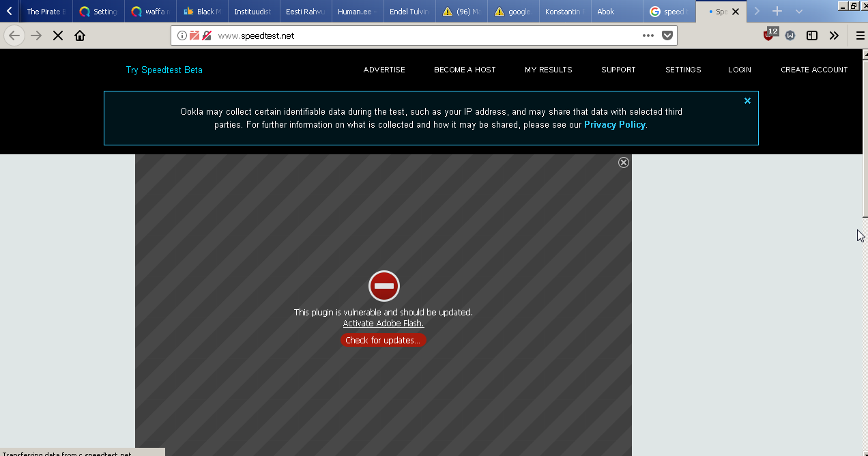
Task: Switch to the Human.ee tab
Action: tap(358, 12)
